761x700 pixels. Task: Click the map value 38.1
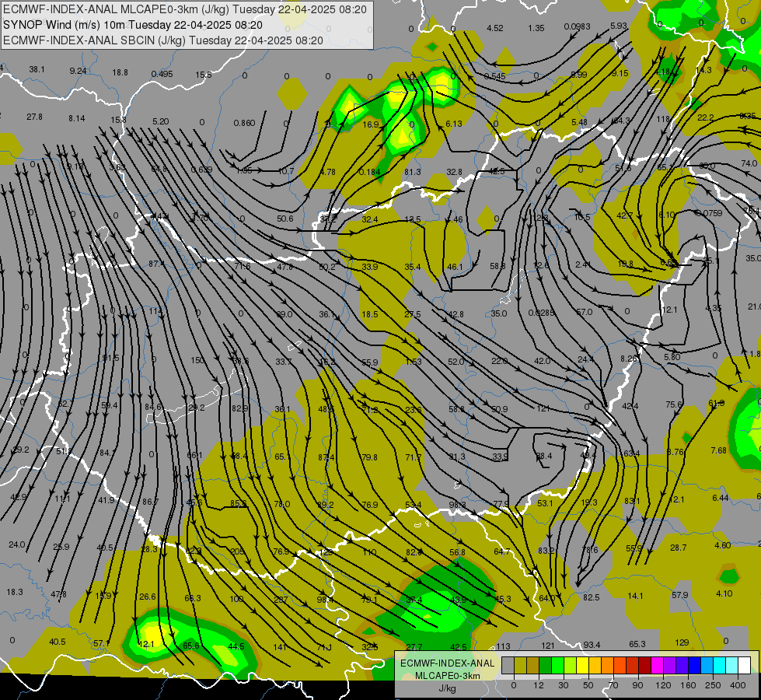37,69
